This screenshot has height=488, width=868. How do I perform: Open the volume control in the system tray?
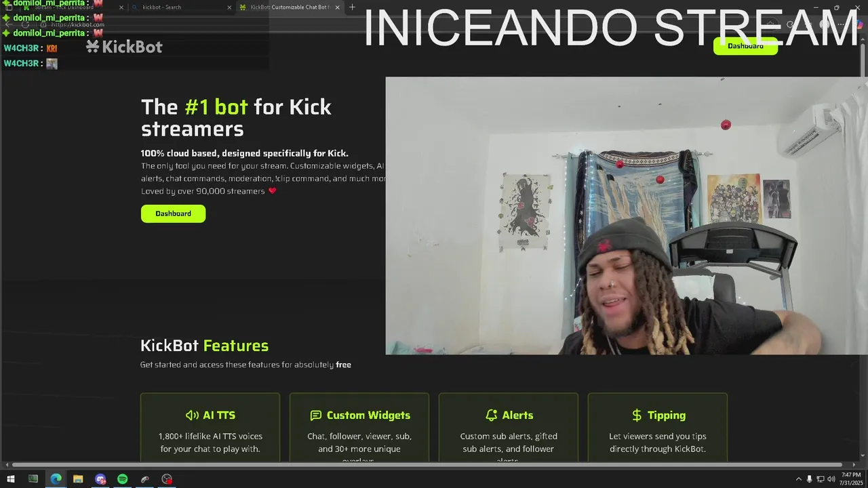tap(831, 479)
